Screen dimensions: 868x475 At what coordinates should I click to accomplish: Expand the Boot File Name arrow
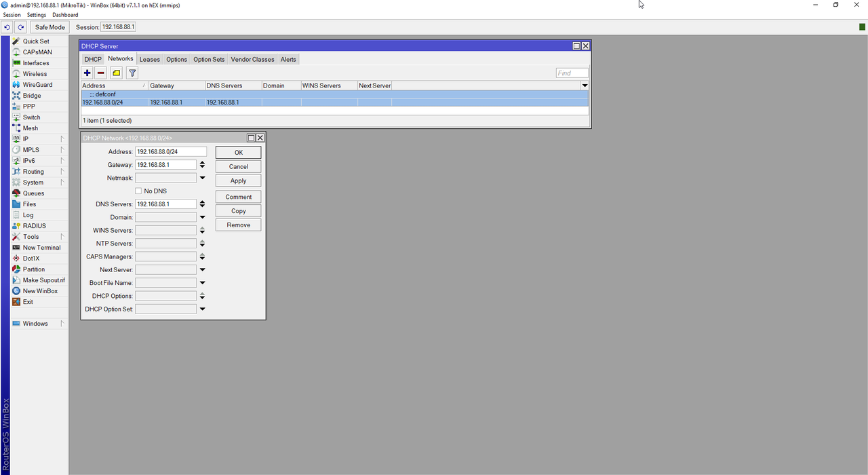click(202, 283)
